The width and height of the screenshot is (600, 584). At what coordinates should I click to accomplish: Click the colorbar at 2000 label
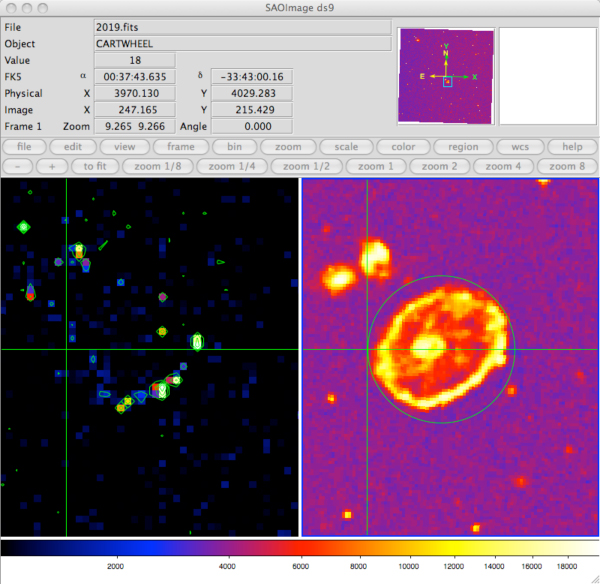click(115, 566)
